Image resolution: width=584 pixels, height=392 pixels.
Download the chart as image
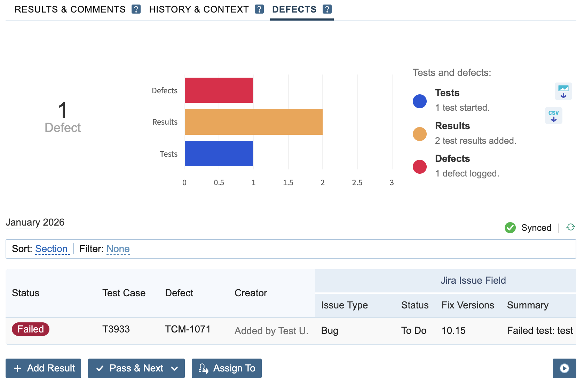563,91
